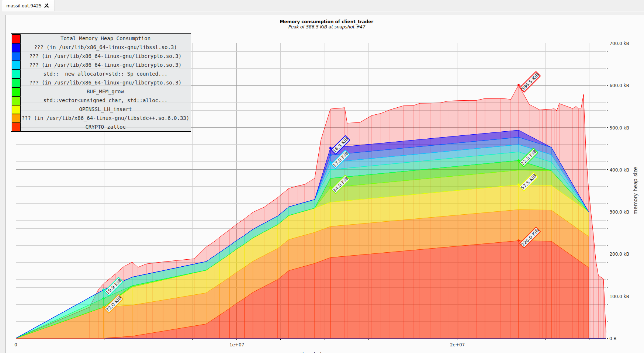Click the 19.9 KiB data label
The height and width of the screenshot is (353, 644).
113,287
